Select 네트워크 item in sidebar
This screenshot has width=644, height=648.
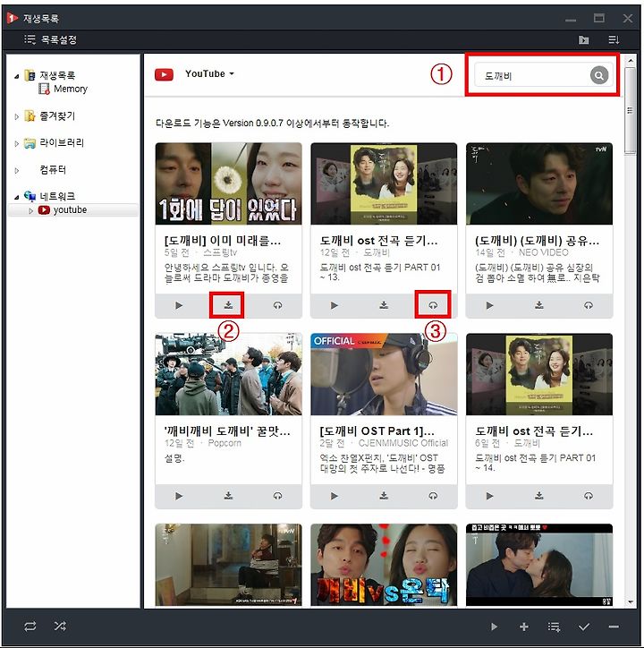pyautogui.click(x=49, y=196)
